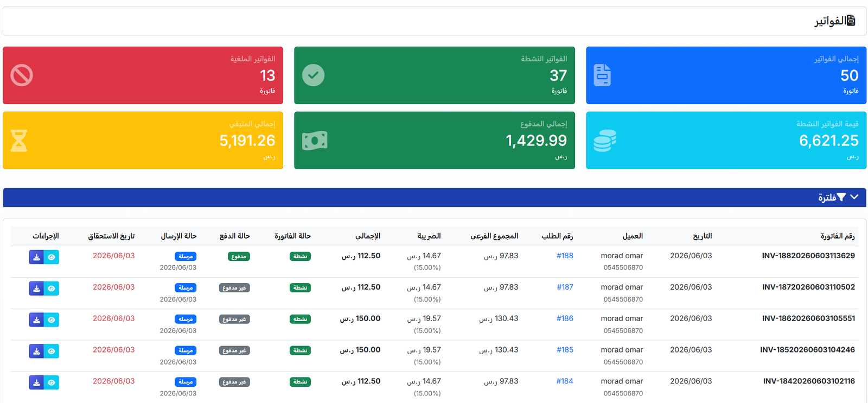Image resolution: width=868 pixels, height=403 pixels.
Task: Click the الإجمالي column header
Action: point(368,236)
